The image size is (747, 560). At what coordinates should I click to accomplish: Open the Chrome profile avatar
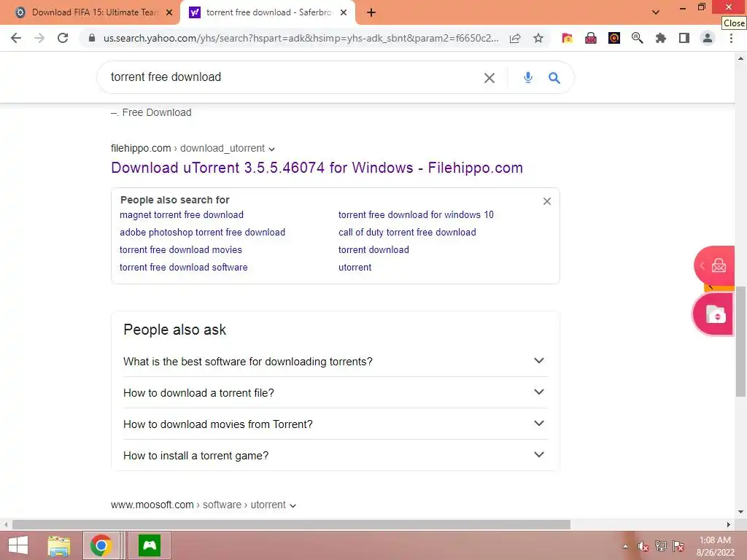pyautogui.click(x=708, y=38)
